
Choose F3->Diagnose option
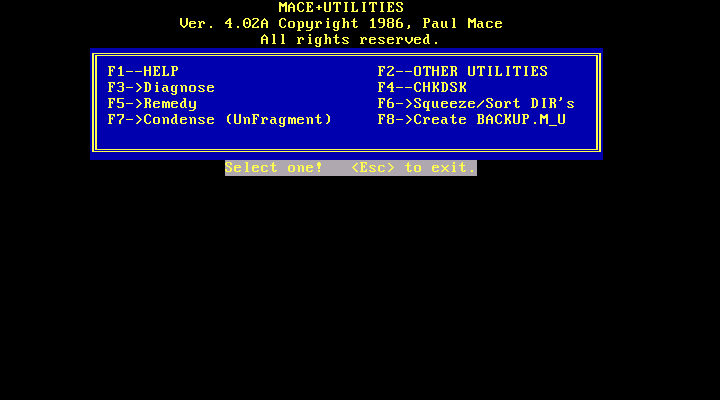click(161, 88)
